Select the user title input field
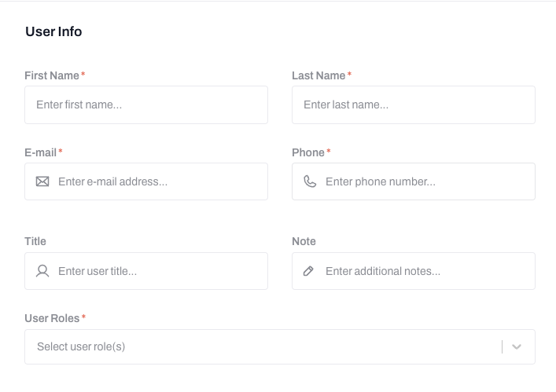The height and width of the screenshot is (392, 556). (x=157, y=271)
